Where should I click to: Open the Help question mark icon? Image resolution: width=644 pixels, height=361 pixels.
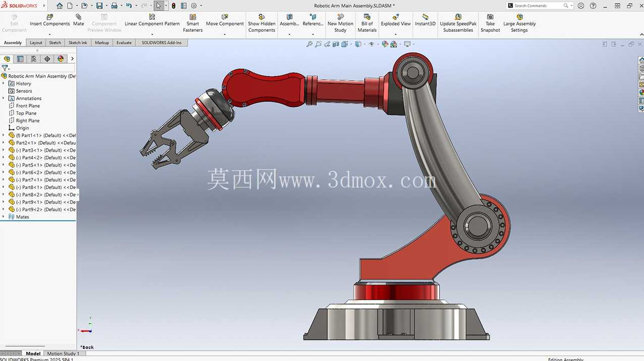592,6
